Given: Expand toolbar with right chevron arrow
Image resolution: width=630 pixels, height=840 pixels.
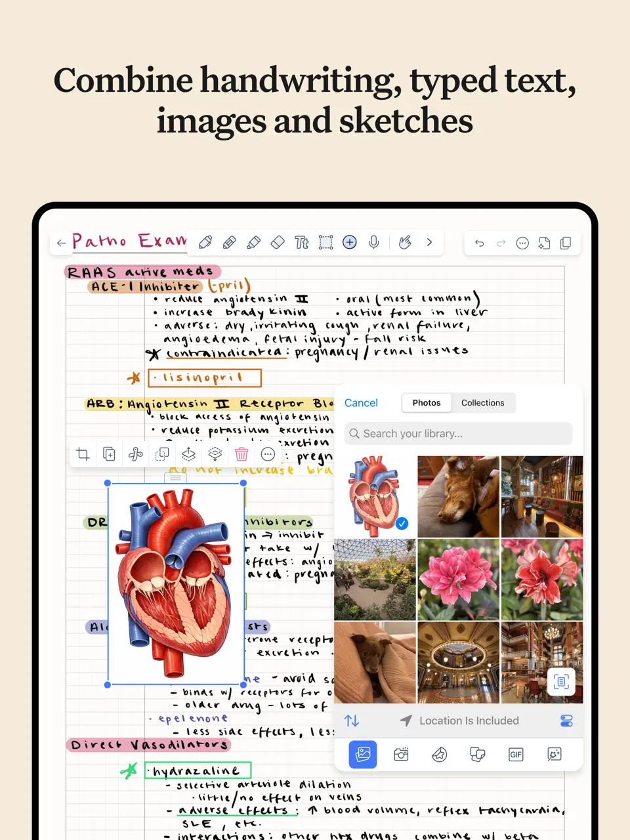Looking at the screenshot, I should point(429,243).
